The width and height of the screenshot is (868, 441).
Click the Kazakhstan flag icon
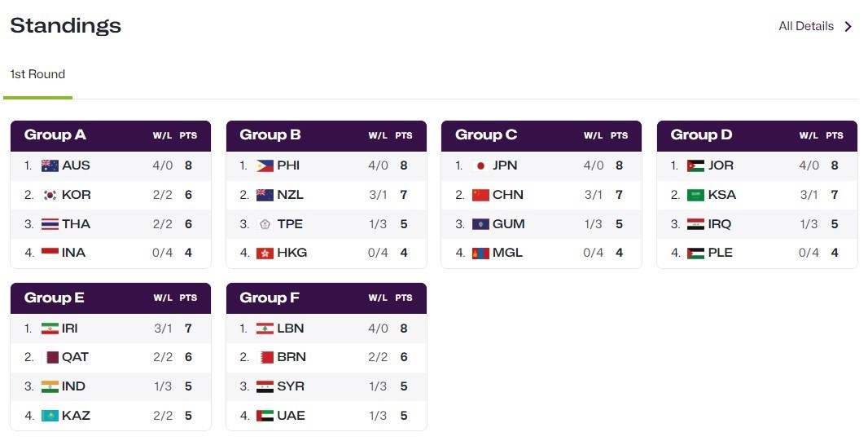point(50,416)
